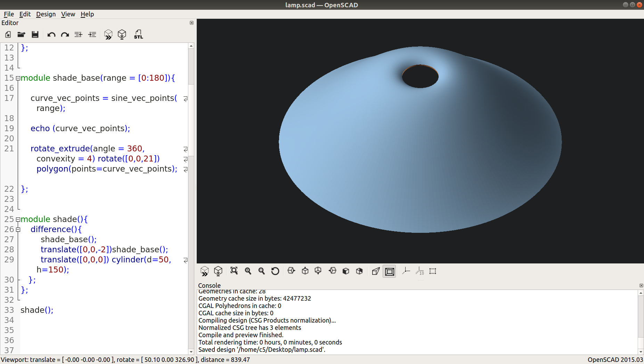The height and width of the screenshot is (364, 644).
Task: Open the View menu
Action: 68,14
